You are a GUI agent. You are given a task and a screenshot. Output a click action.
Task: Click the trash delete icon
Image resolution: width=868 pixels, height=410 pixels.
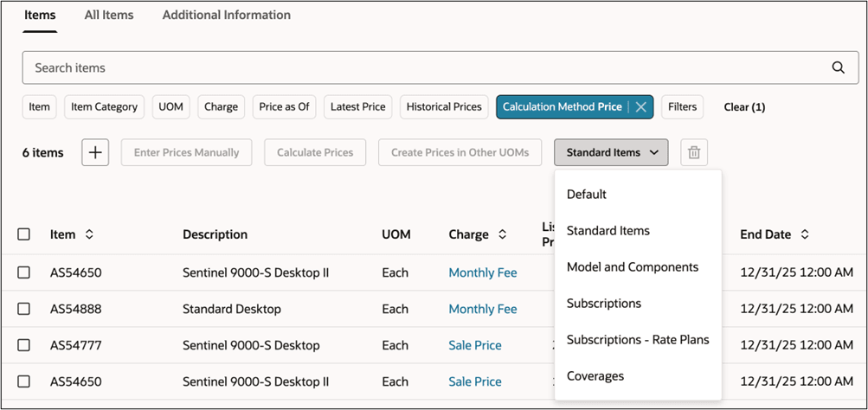[694, 152]
